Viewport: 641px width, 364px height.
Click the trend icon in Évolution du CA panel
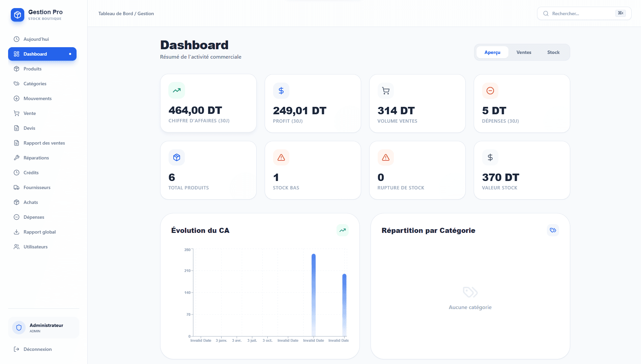click(343, 230)
